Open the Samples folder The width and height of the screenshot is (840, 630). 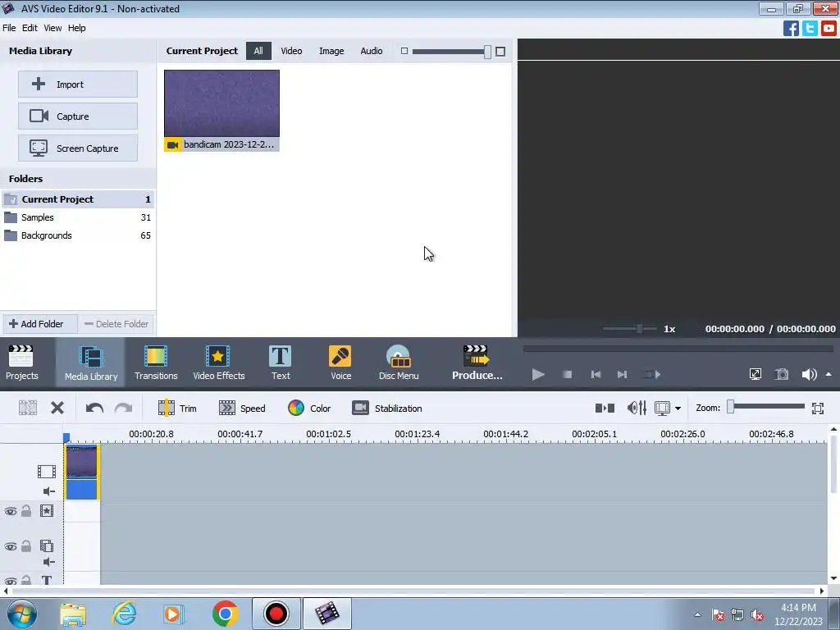[x=78, y=217]
